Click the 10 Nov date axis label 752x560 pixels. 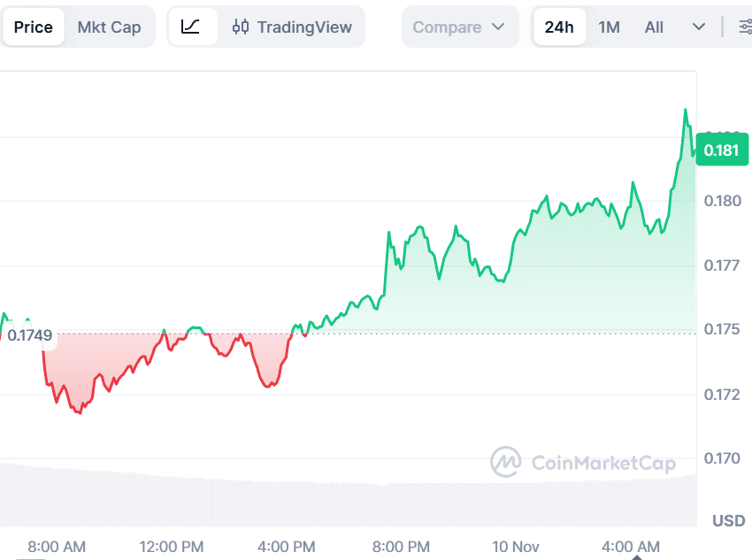518,546
